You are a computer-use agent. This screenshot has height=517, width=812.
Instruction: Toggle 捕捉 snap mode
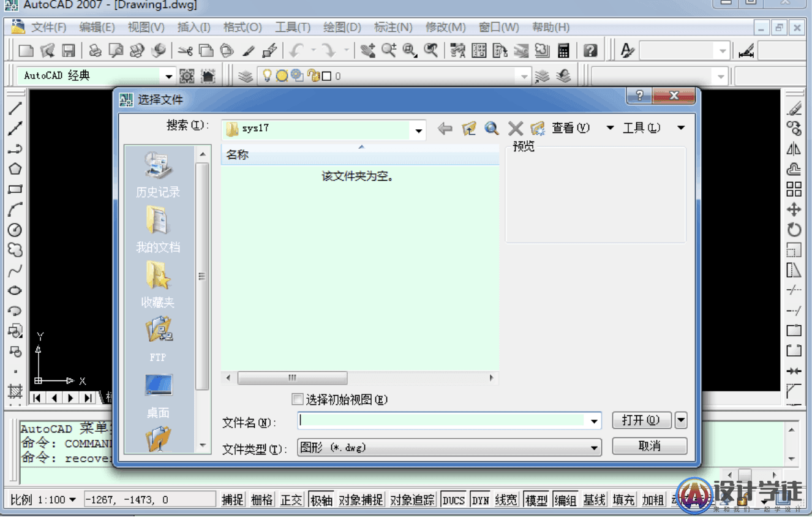tap(233, 500)
